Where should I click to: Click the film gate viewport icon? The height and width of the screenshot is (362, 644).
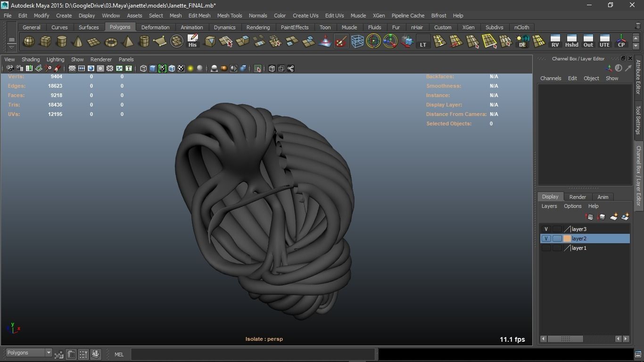click(x=82, y=69)
